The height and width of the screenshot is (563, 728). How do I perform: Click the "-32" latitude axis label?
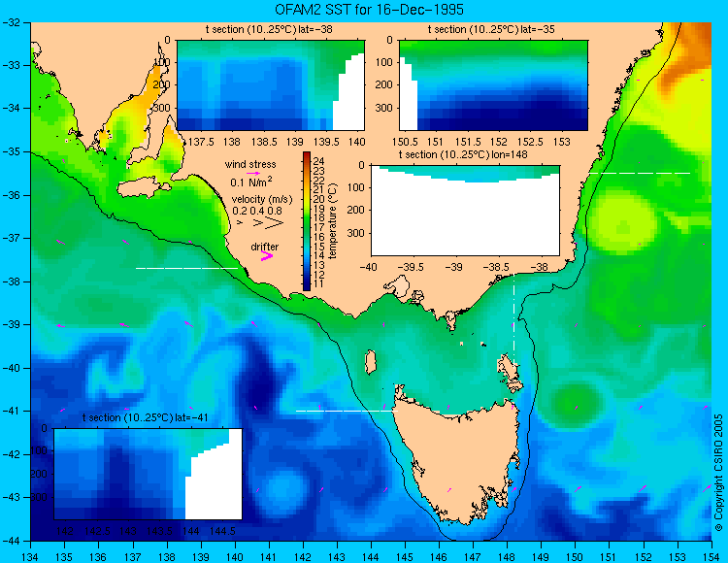[x=10, y=22]
